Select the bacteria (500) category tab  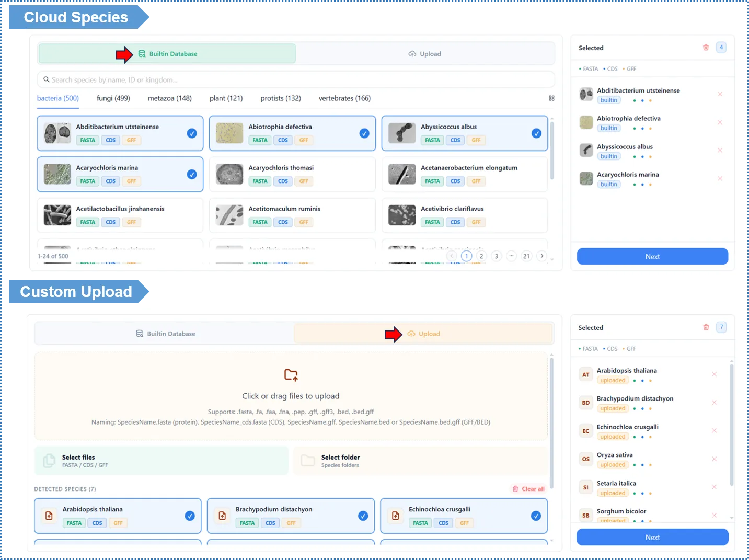58,98
